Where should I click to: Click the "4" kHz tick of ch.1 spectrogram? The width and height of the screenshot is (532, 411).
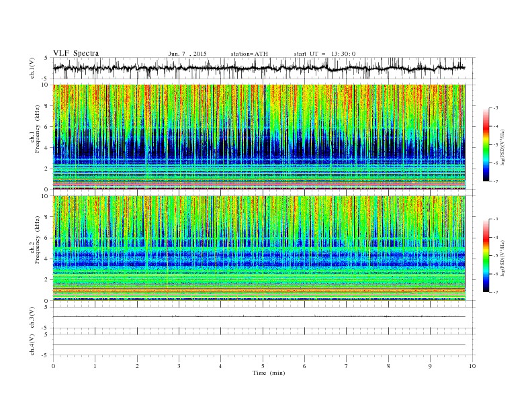pos(47,148)
